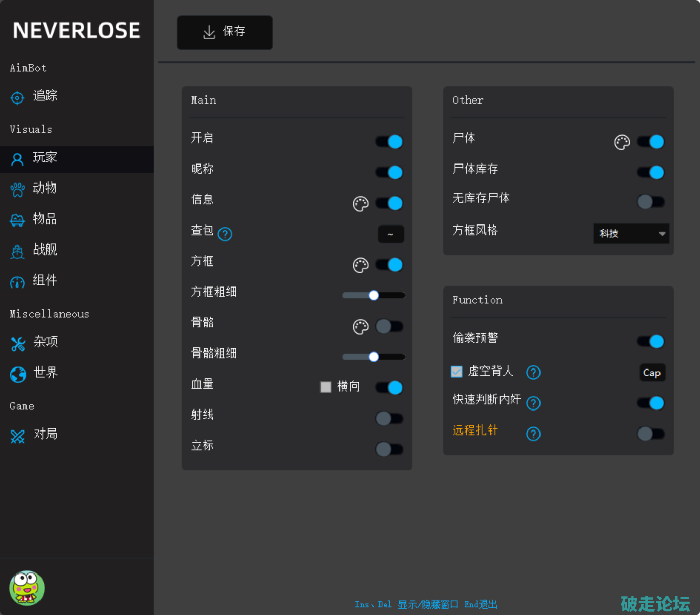Show help for 远程扎针 option

[x=533, y=434]
